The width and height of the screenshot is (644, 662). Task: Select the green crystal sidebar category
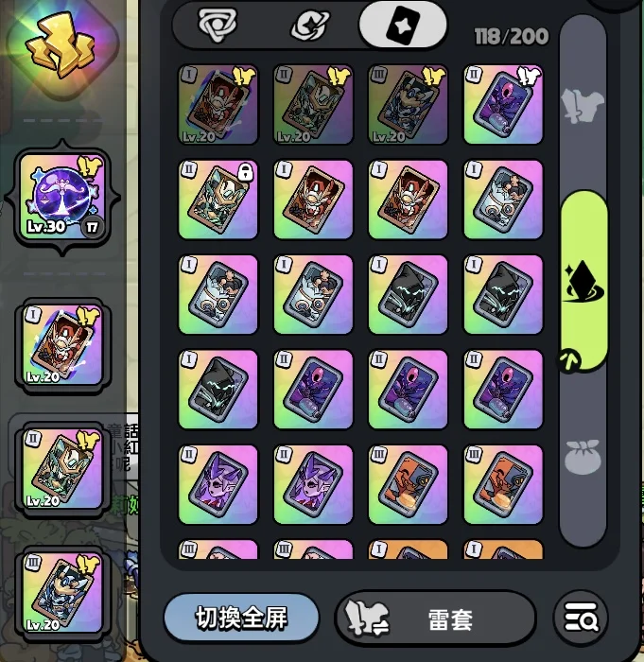click(x=584, y=280)
